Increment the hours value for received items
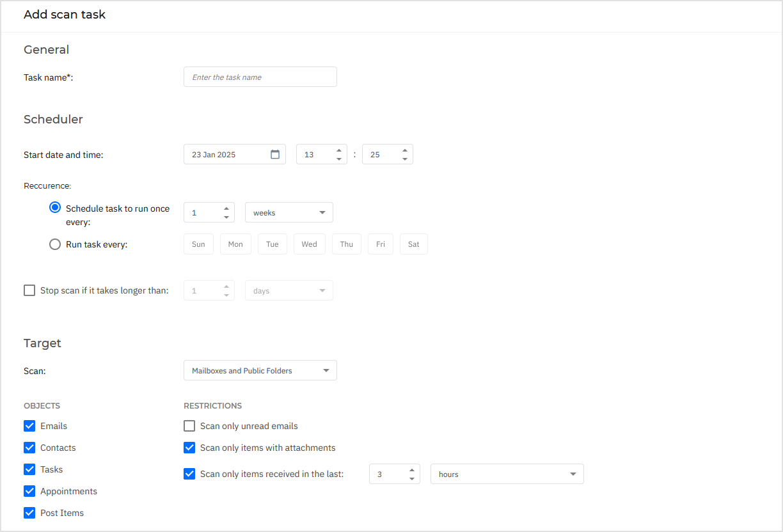Image resolution: width=783 pixels, height=532 pixels. click(412, 469)
